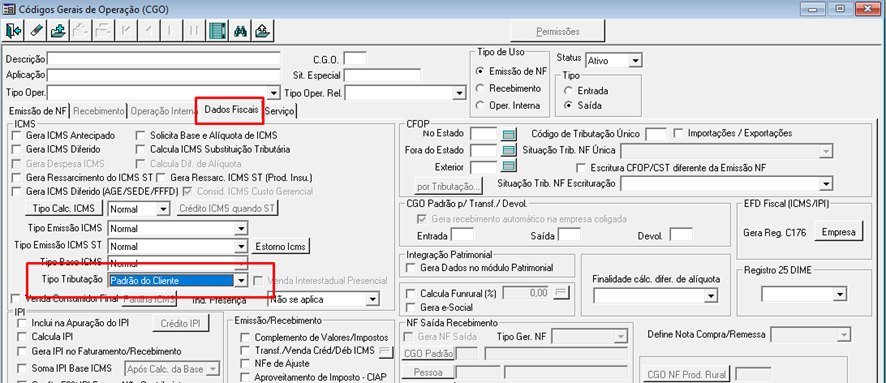Click the Estorno Icms button
This screenshot has width=886, height=383.
(281, 247)
